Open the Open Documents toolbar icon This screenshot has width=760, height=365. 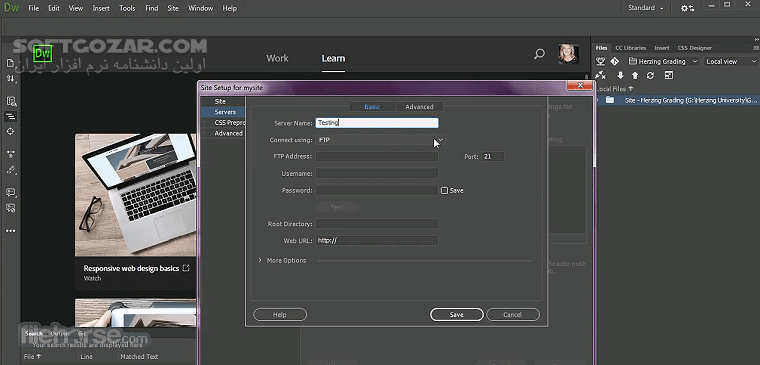10,63
